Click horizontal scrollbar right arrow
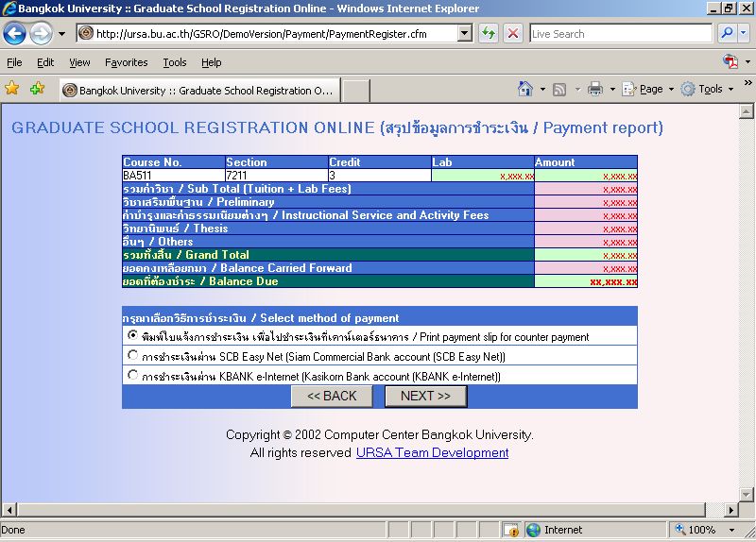Viewport: 756px width, 542px height. 730,510
